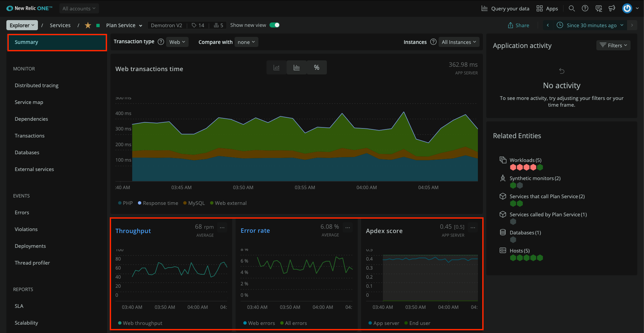Click the Synthetic monitors entity icon
The width and height of the screenshot is (644, 333).
click(x=503, y=178)
